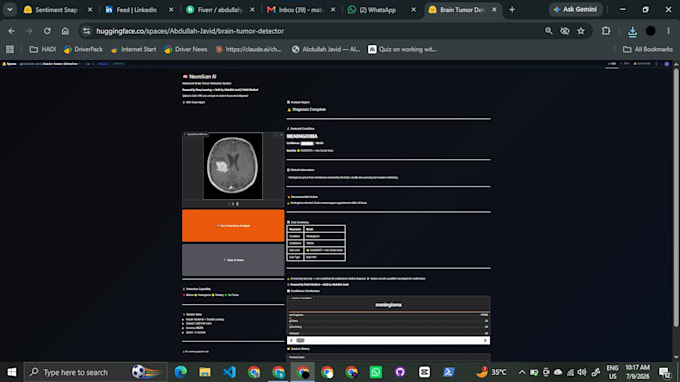Click the ENG US language indicator

tap(612, 372)
